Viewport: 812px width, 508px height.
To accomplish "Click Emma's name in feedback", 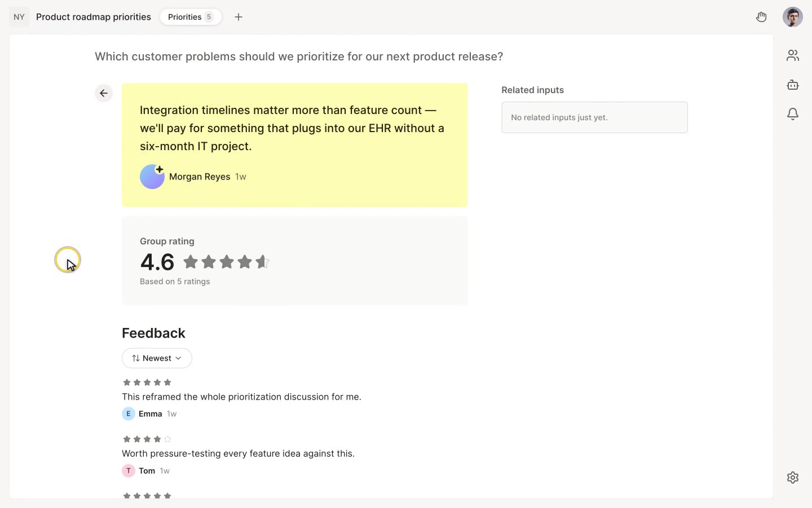I will click(151, 414).
